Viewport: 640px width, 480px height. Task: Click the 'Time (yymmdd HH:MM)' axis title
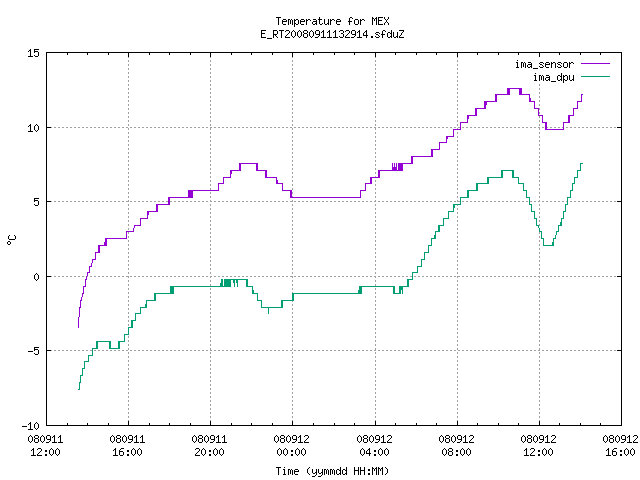point(332,471)
